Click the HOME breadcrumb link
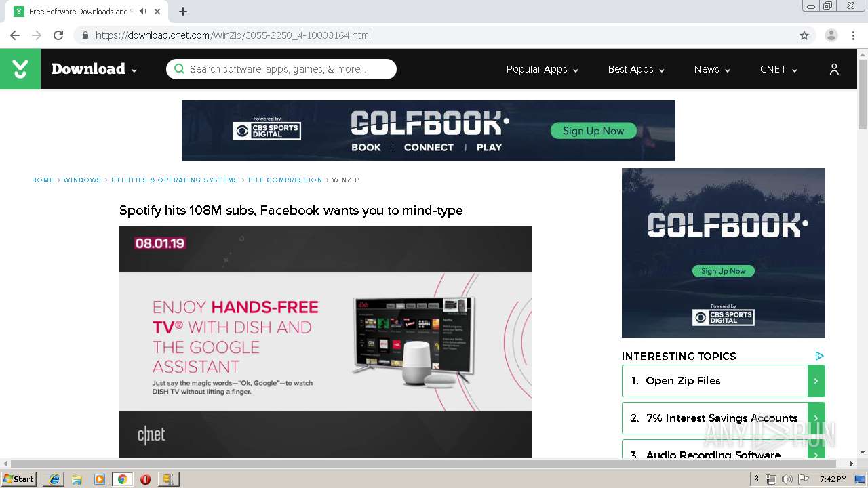 click(x=43, y=180)
